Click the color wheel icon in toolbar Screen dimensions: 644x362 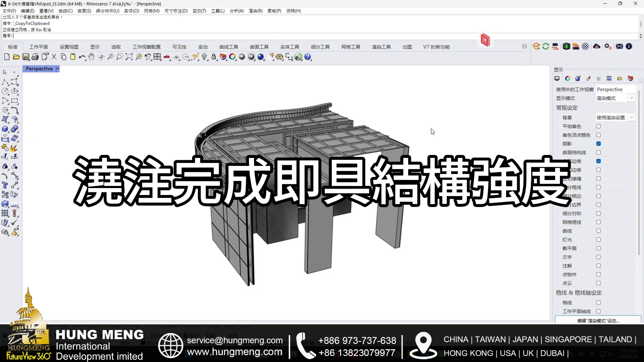click(232, 57)
